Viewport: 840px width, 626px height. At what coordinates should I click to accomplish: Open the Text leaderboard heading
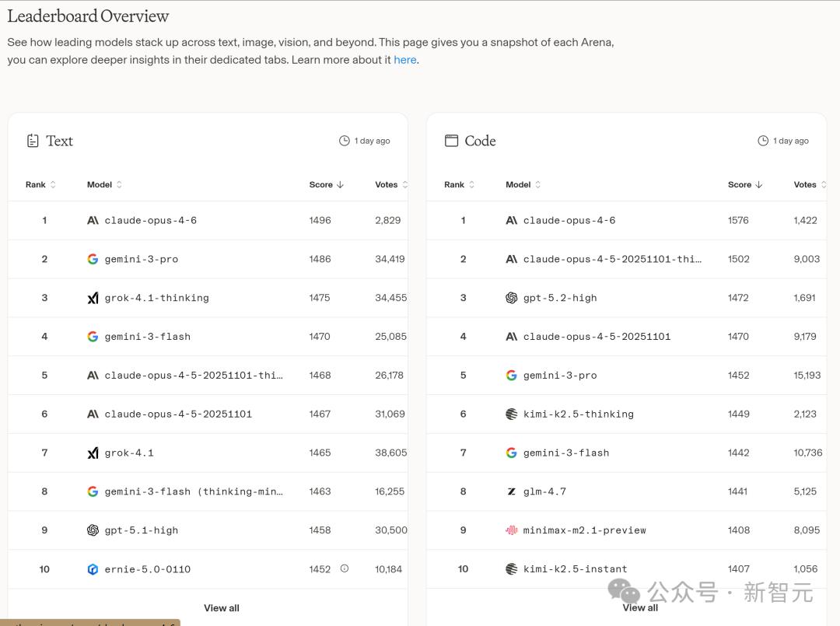pyautogui.click(x=59, y=141)
